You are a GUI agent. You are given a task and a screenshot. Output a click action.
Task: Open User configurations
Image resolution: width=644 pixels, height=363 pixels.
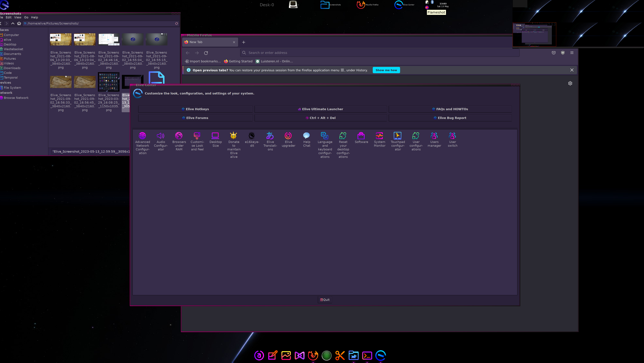(416, 141)
